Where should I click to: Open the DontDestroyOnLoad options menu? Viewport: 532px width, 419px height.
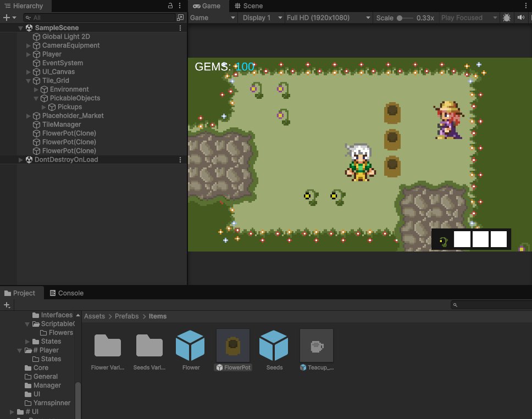click(x=180, y=160)
